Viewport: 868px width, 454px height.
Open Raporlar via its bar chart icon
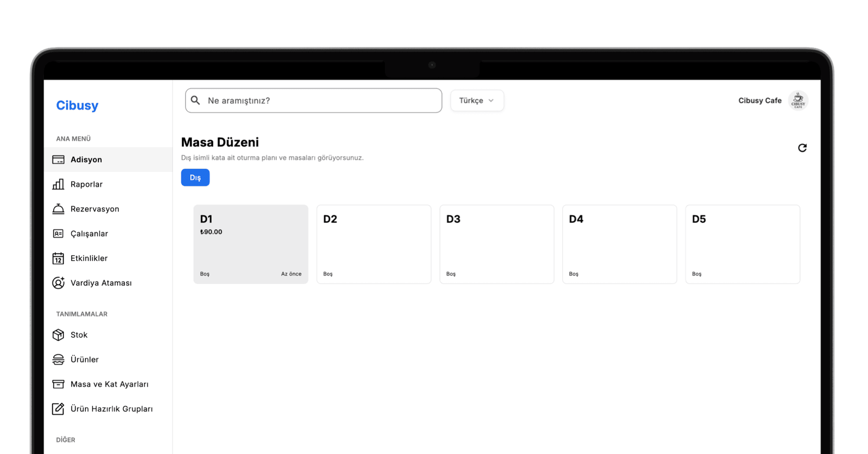pyautogui.click(x=58, y=184)
